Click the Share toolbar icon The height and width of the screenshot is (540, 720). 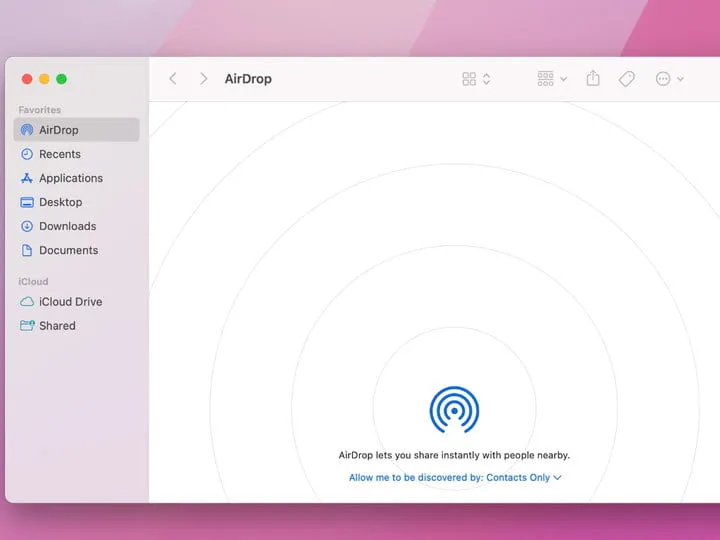click(x=593, y=79)
